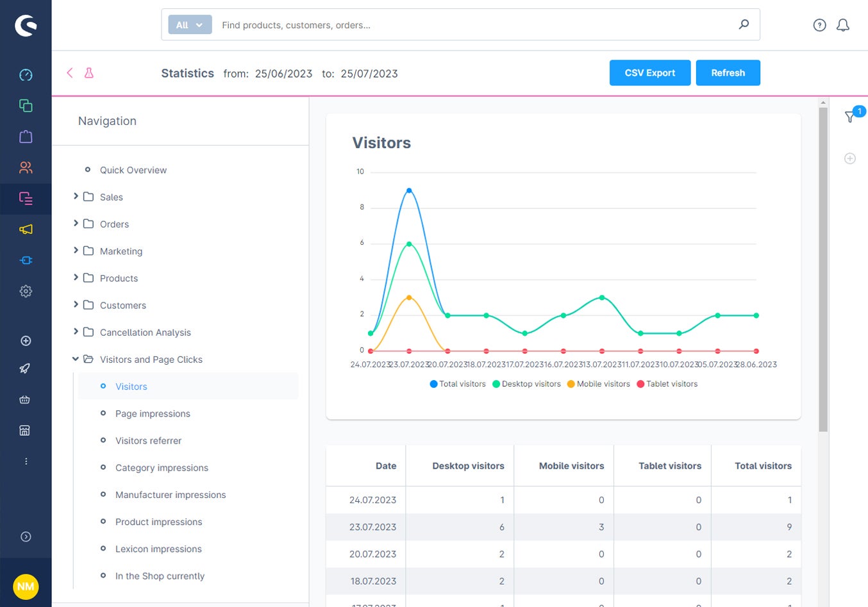Click the Shopware logo in the sidebar
The height and width of the screenshot is (607, 868).
click(26, 26)
